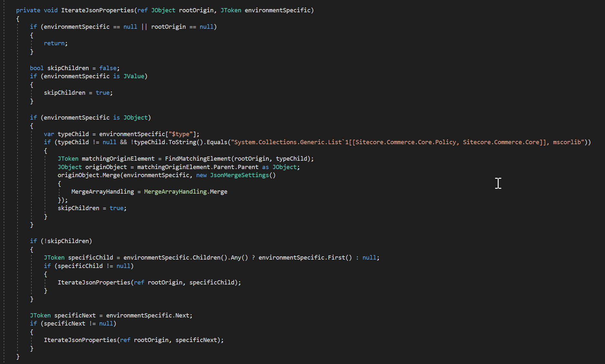605x364 pixels.
Task: Click the "new" keyword before JsonMergeSettings
Action: (201, 175)
